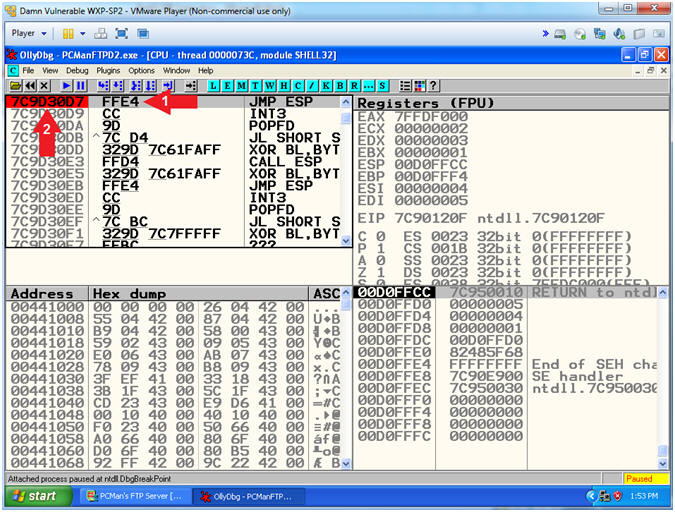Show Threads with T button
Viewport: 675px width, 512px height.
click(x=256, y=86)
